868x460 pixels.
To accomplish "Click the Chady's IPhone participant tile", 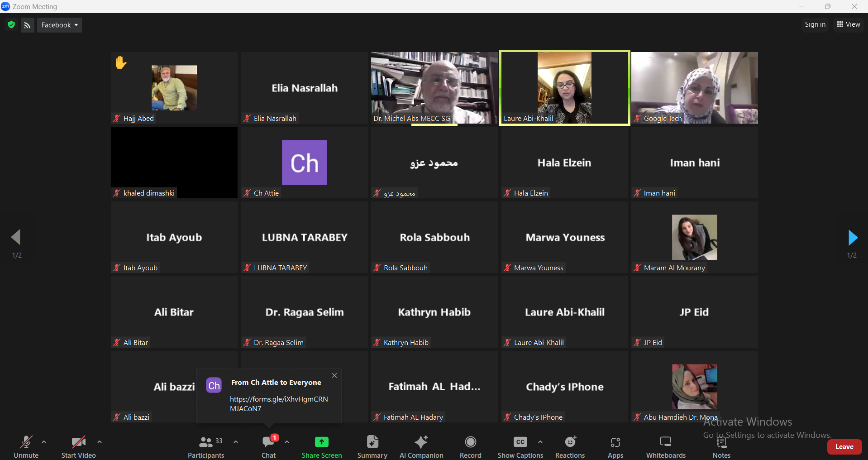I will point(565,387).
